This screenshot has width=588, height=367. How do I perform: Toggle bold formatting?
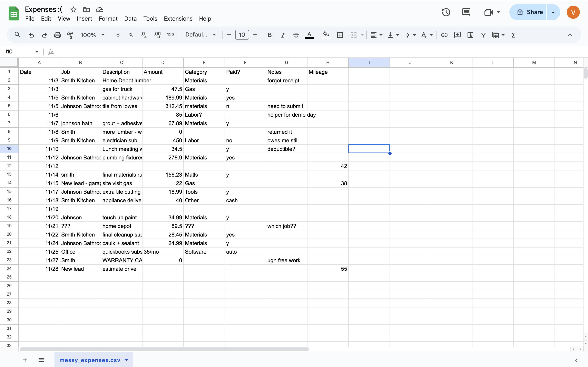tap(269, 35)
